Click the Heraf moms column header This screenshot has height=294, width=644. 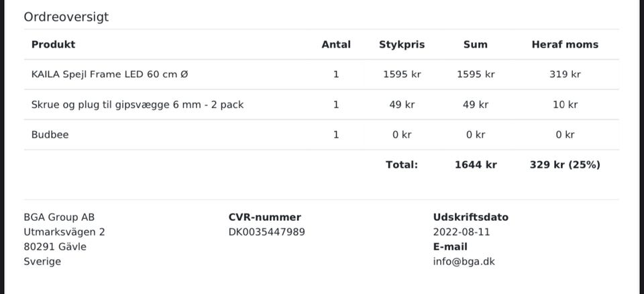tap(565, 44)
